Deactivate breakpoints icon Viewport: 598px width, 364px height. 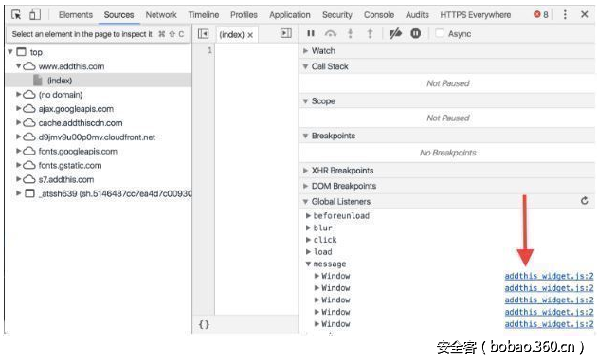[x=395, y=34]
